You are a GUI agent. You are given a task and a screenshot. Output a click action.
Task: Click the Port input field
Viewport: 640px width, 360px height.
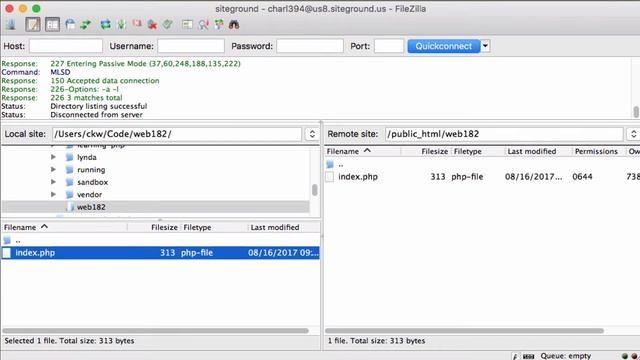click(x=389, y=46)
